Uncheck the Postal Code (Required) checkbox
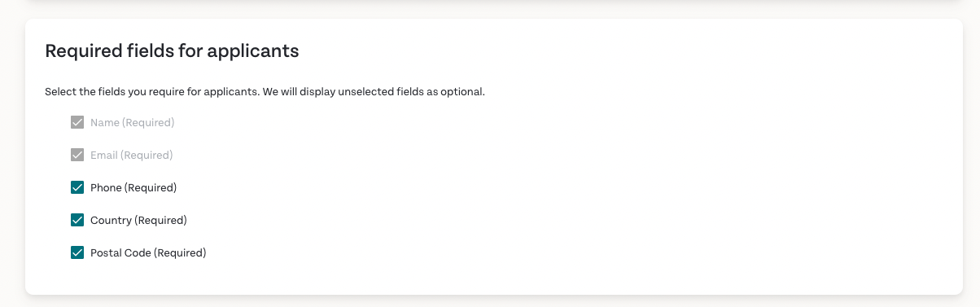Viewport: 980px width, 307px height. click(77, 252)
